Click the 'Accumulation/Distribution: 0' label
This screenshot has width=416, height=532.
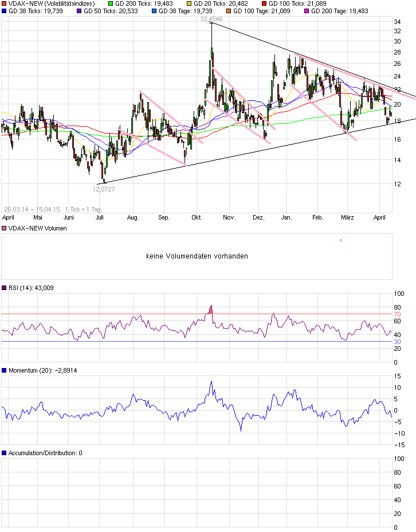point(45,453)
